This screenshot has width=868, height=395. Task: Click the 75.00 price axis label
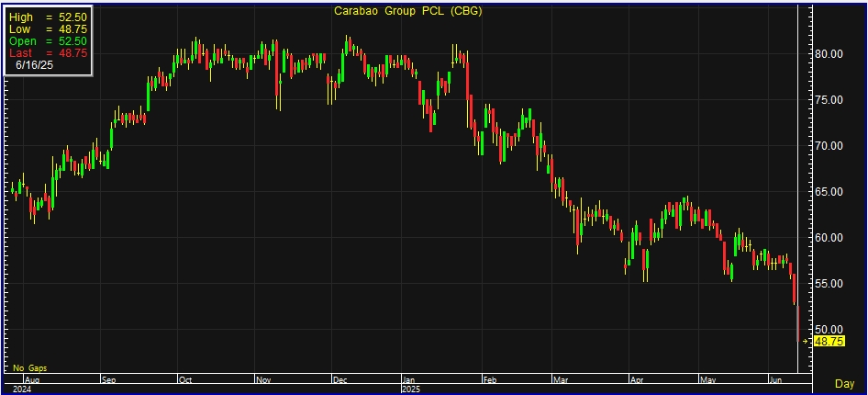pos(829,100)
